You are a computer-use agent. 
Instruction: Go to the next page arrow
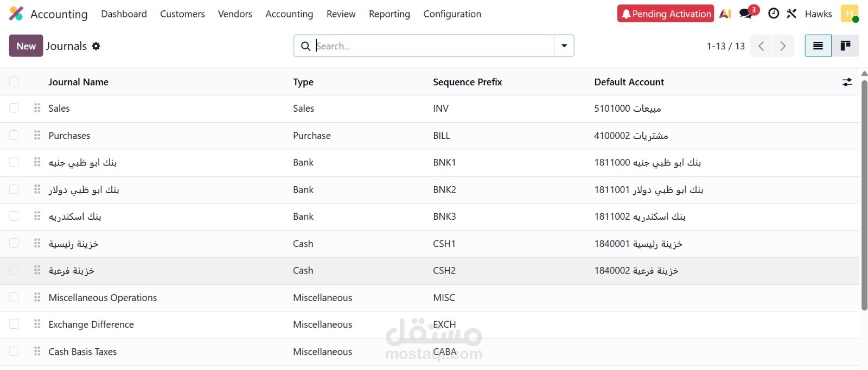point(783,46)
